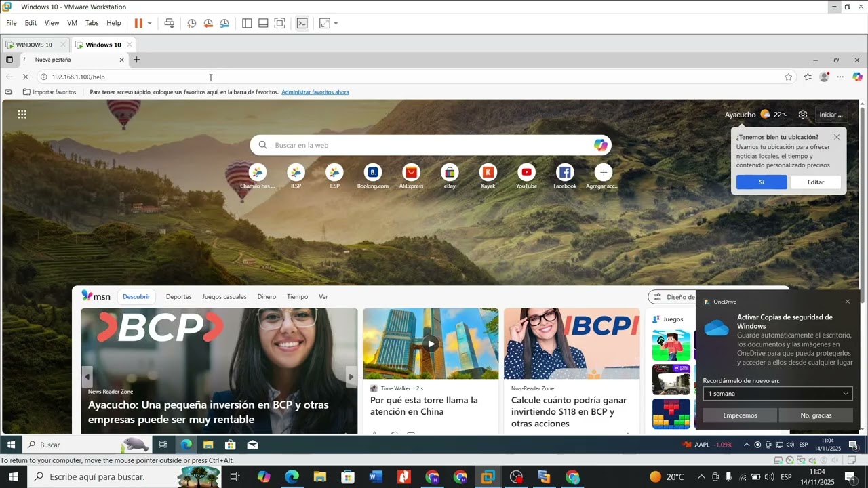Open the AliExpress quick link
The image size is (868, 488).
[411, 176]
